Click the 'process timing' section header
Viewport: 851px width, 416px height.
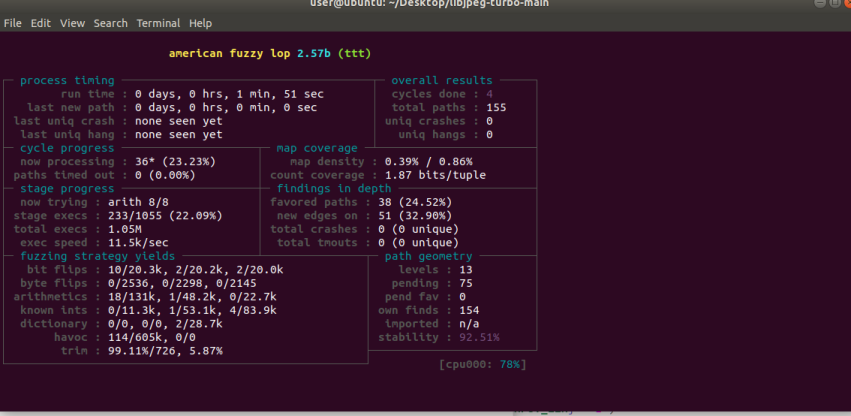point(67,80)
